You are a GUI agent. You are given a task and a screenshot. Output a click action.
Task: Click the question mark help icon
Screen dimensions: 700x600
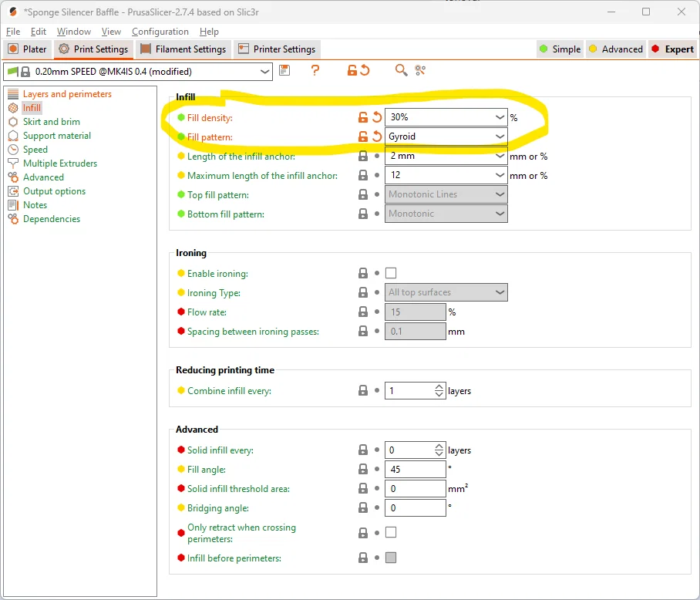[315, 70]
